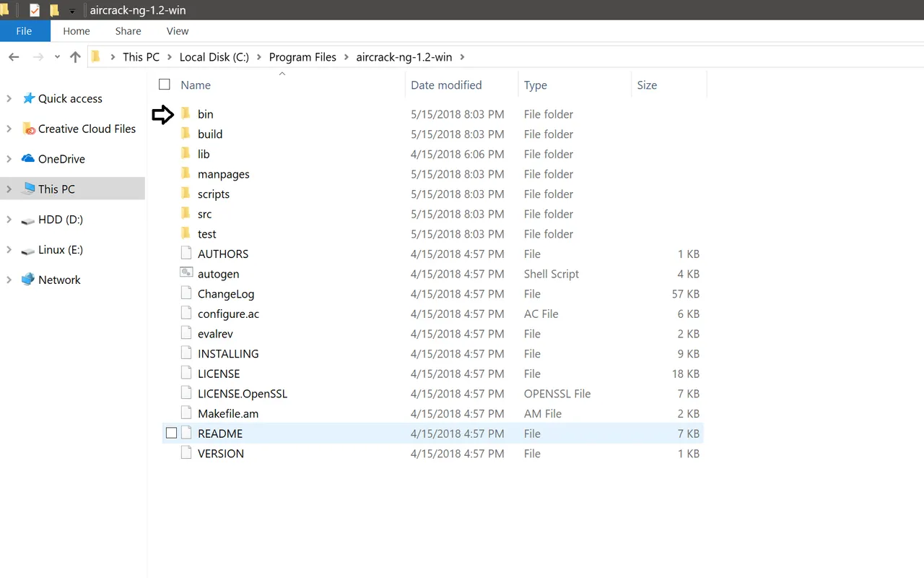Tick the checkbox beside README
This screenshot has width=924, height=578.
[x=171, y=433]
